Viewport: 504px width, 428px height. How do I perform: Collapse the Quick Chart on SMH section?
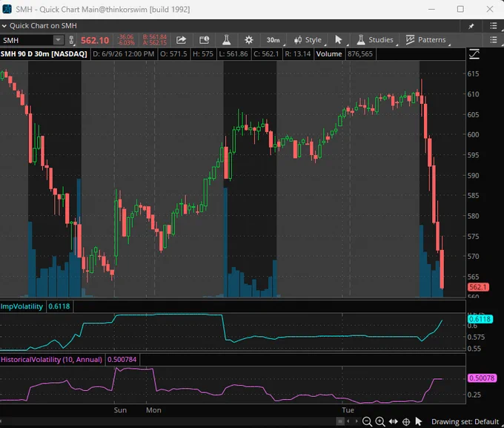coord(4,26)
